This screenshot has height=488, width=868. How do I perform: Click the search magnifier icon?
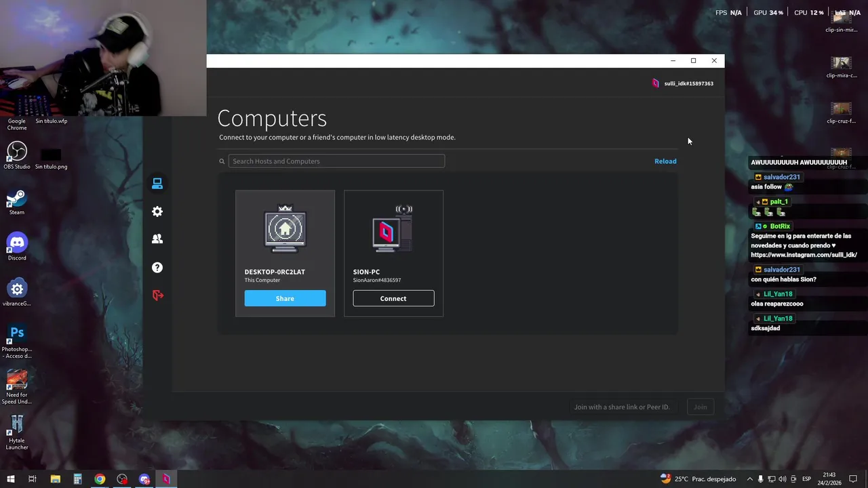point(222,161)
